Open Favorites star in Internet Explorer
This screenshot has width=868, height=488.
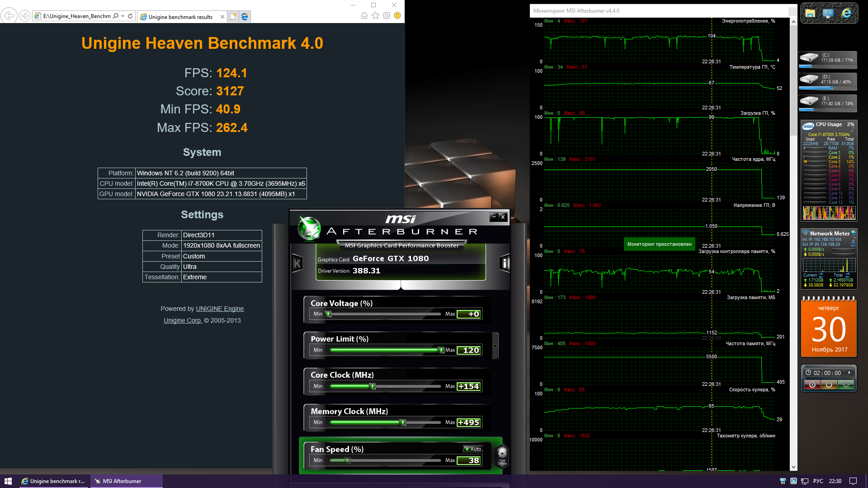(x=375, y=16)
